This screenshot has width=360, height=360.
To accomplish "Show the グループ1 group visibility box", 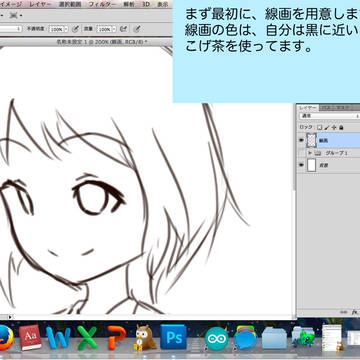I will click(302, 153).
